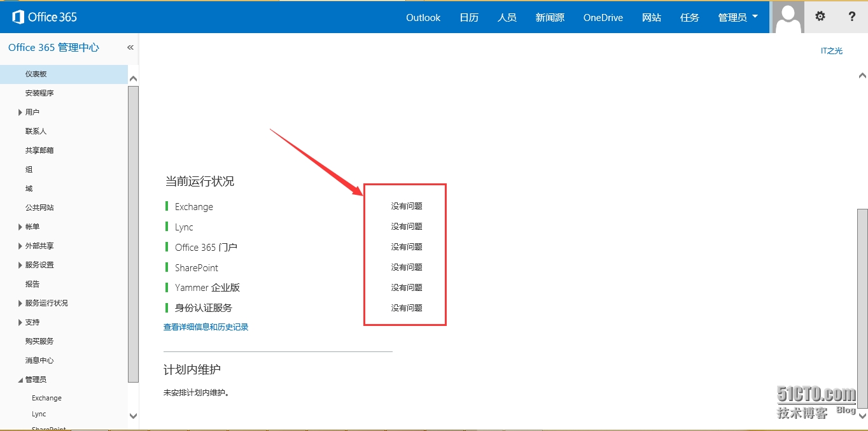The width and height of the screenshot is (868, 431).
Task: Select 仪表板 in the sidebar
Action: (x=36, y=74)
